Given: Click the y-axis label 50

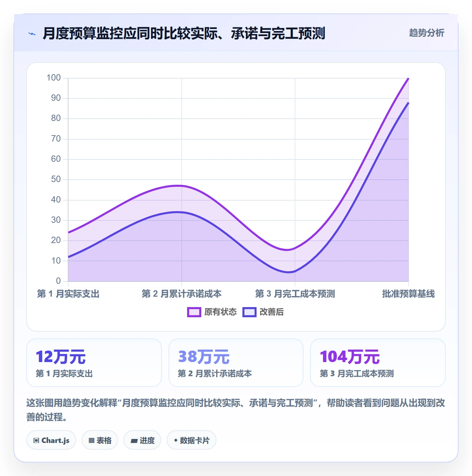Looking at the screenshot, I should click(x=56, y=179).
